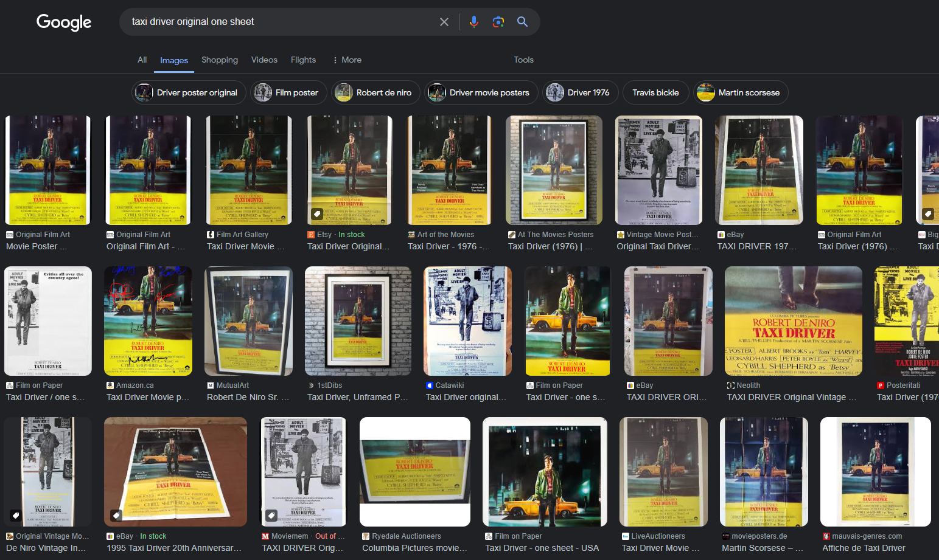939x560 pixels.
Task: Click the 1stDibs favicon
Action: 311,385
